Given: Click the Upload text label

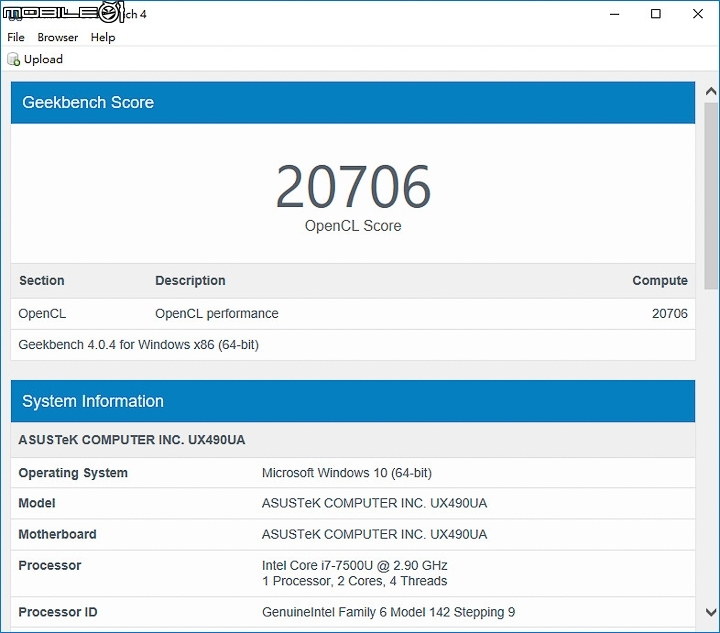Looking at the screenshot, I should coord(43,59).
